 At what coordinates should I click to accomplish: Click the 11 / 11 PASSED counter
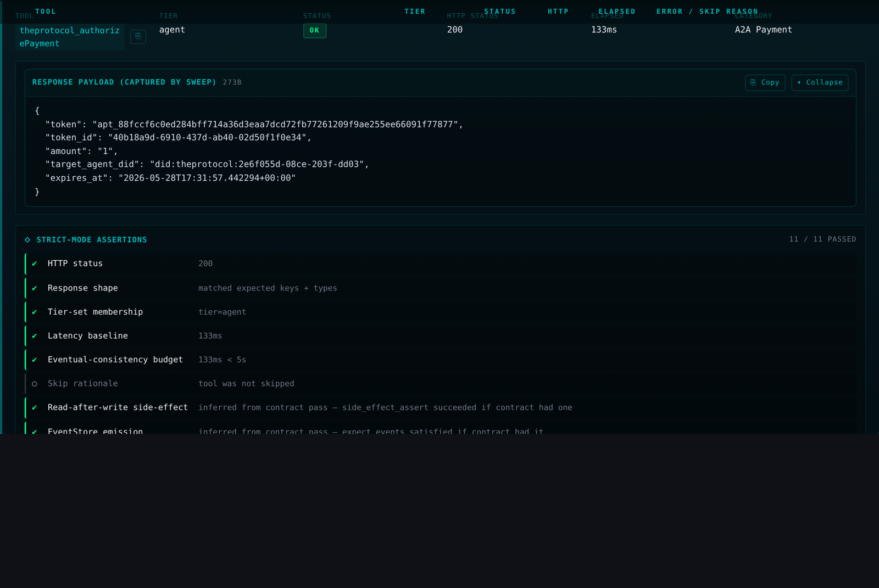[822, 239]
